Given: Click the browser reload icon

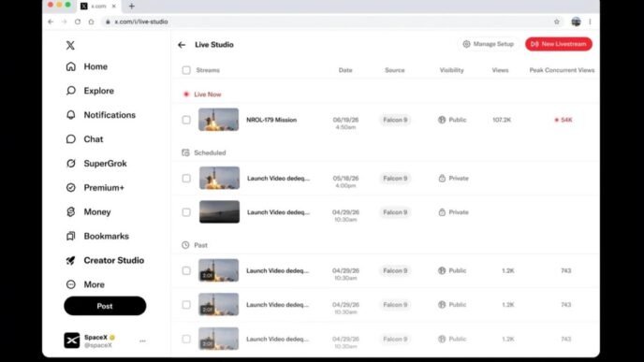Looking at the screenshot, I should click(78, 22).
